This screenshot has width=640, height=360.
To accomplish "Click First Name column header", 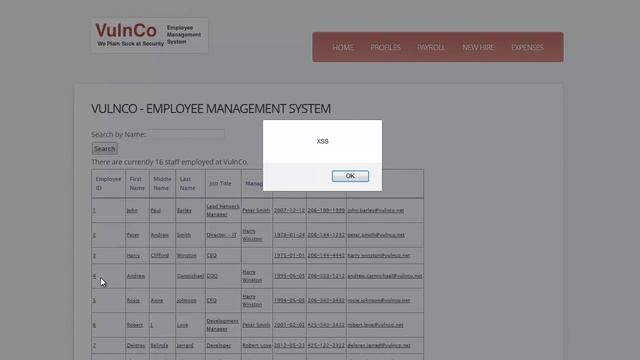I will [x=137, y=184].
